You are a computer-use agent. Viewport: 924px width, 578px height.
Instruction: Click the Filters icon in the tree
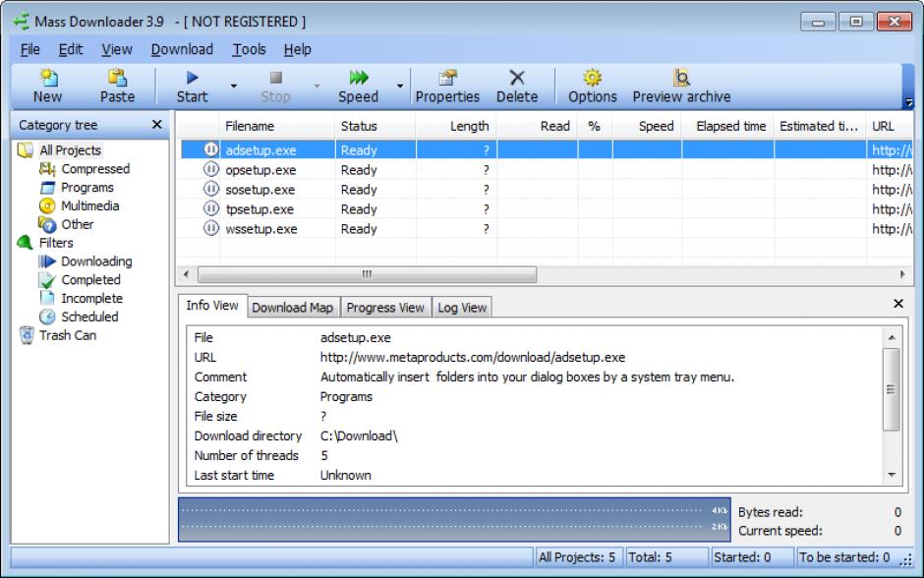click(26, 242)
